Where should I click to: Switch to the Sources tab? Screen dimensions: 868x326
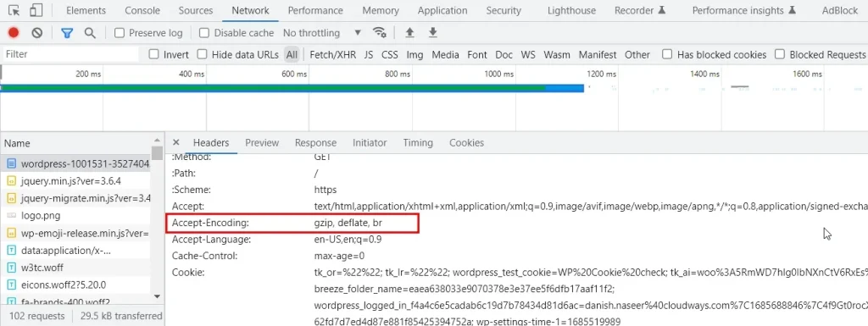(x=196, y=10)
